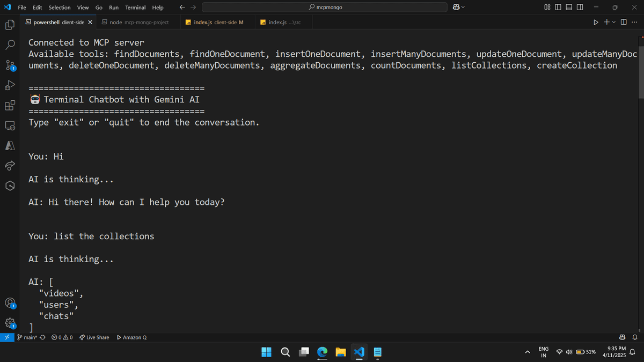Open the Selection menu
Viewport: 644px width, 362px height.
click(60, 8)
